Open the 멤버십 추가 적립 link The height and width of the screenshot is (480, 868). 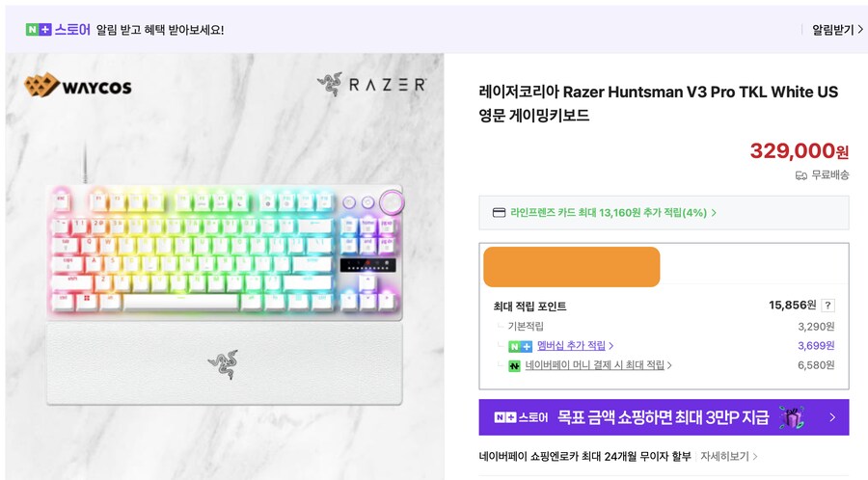pyautogui.click(x=571, y=346)
